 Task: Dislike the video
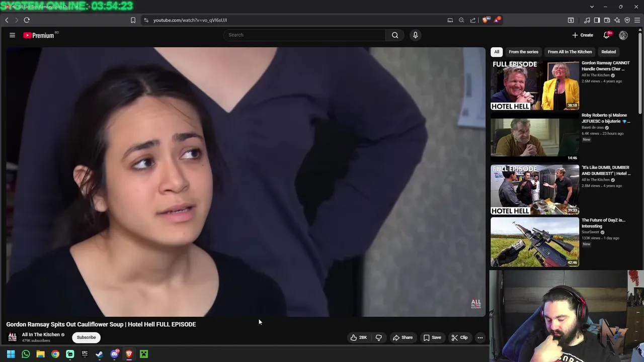tap(379, 337)
